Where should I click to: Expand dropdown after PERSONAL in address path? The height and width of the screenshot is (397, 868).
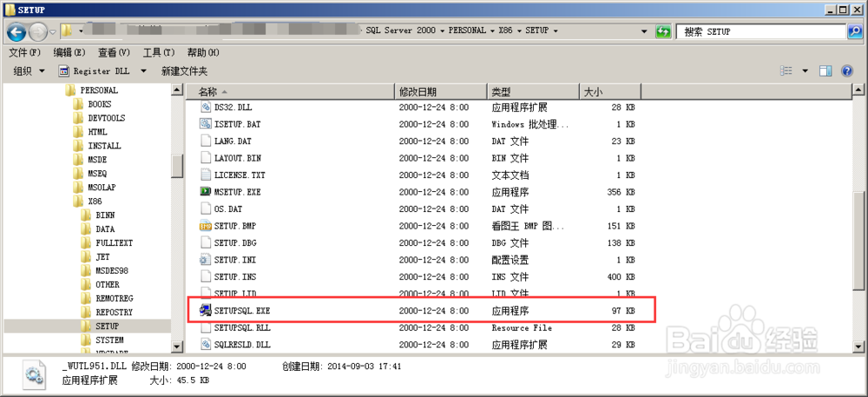(x=491, y=30)
